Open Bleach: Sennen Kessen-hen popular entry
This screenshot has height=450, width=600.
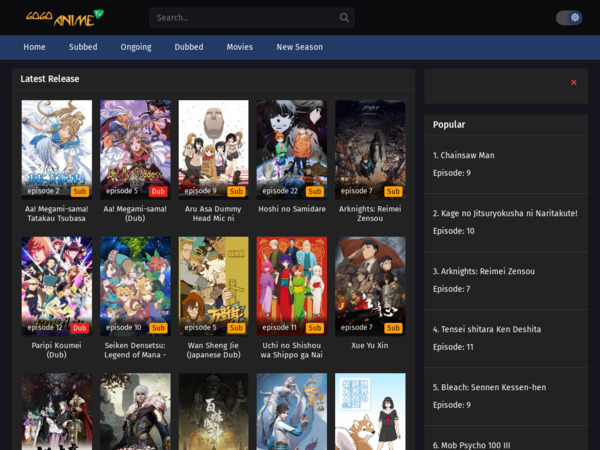coord(489,387)
